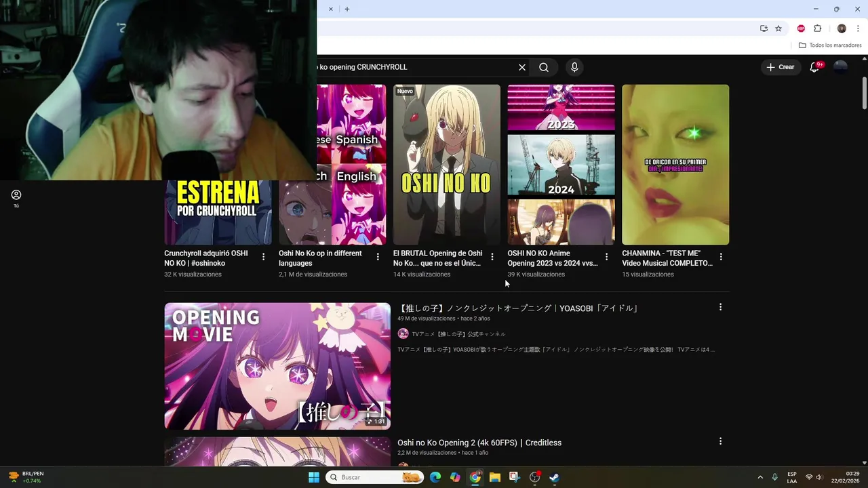
Task: Open the Tú sidebar item
Action: point(16,199)
